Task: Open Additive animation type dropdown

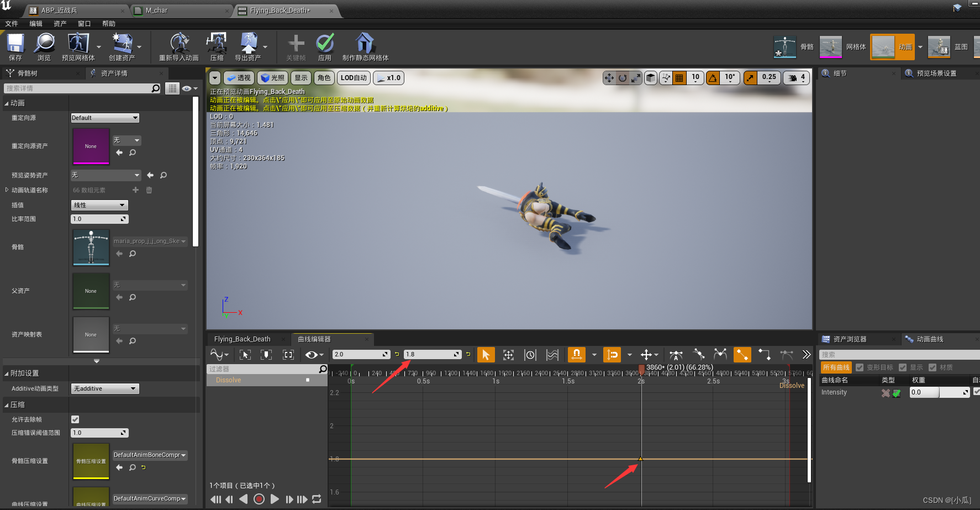Action: (x=105, y=388)
